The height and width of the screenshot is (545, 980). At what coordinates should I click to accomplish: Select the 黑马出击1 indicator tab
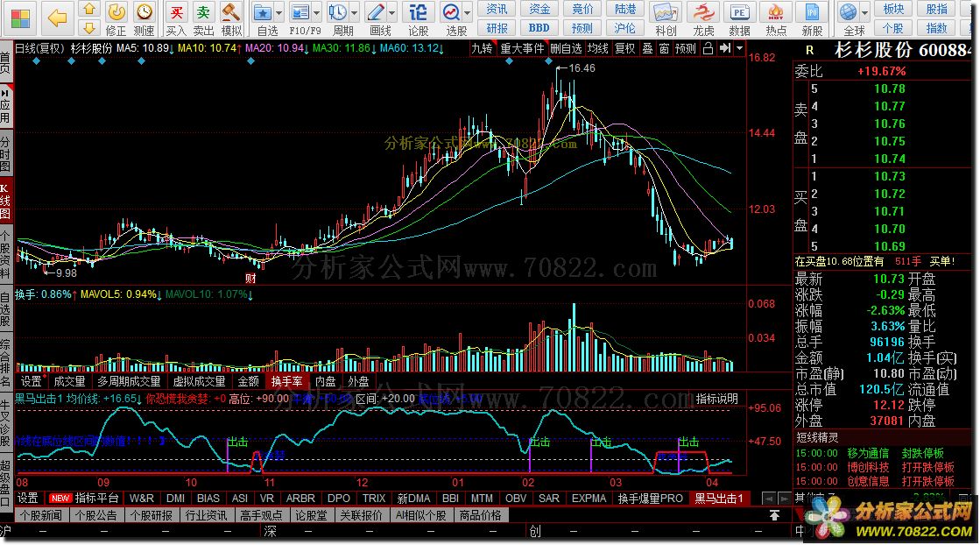tap(719, 499)
